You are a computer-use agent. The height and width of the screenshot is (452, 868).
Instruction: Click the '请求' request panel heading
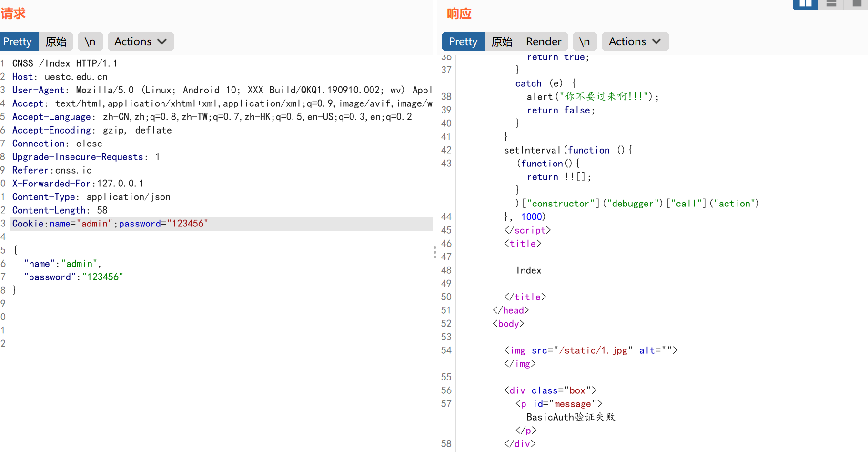13,13
